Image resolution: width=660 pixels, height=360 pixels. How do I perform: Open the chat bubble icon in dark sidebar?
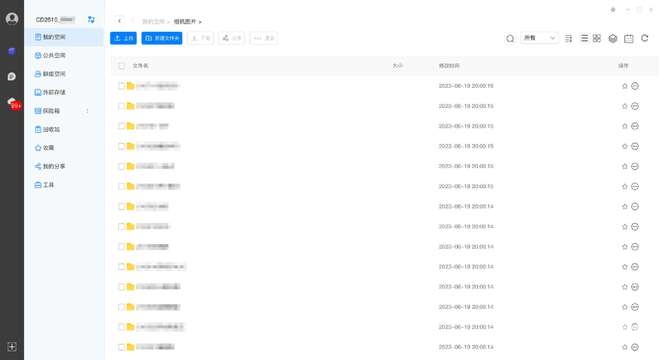(x=12, y=76)
